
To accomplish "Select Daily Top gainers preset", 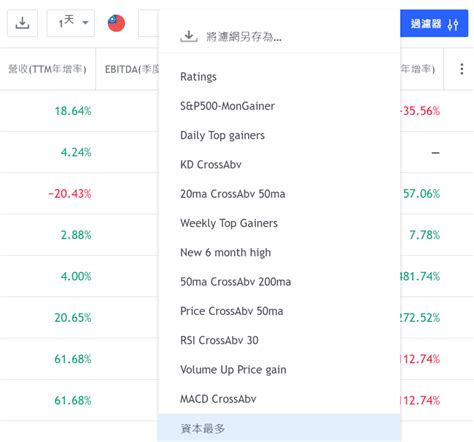I will point(279,135).
